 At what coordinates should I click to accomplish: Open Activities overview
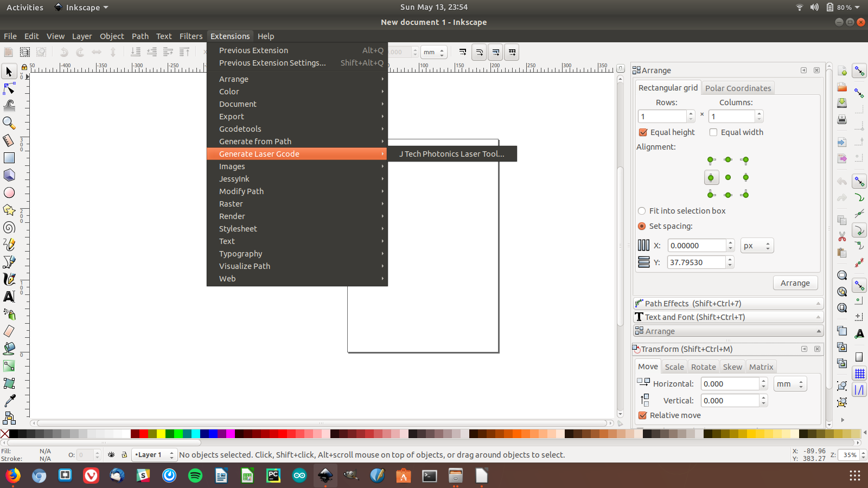tap(25, 8)
